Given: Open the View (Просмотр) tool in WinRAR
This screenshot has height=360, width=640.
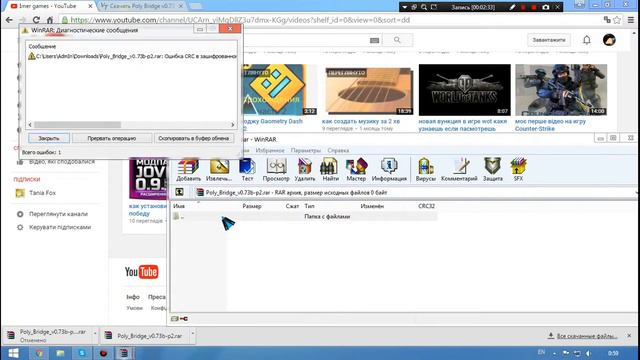Looking at the screenshot, I should (276, 169).
